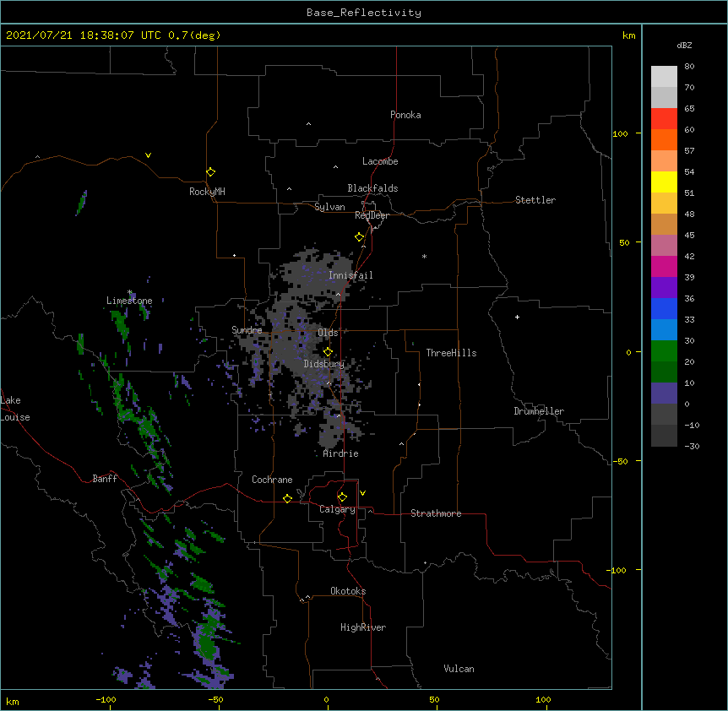
Task: Pick the red 60-65 dBZ legend swatch
Action: [x=664, y=119]
